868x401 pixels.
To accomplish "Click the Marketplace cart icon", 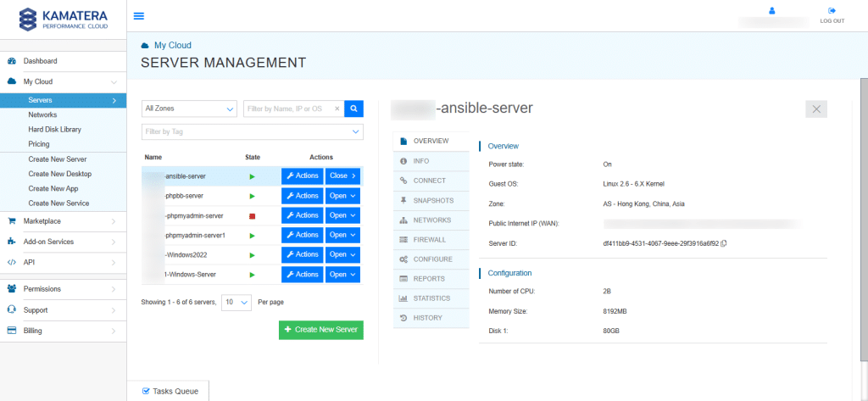I will coord(12,221).
